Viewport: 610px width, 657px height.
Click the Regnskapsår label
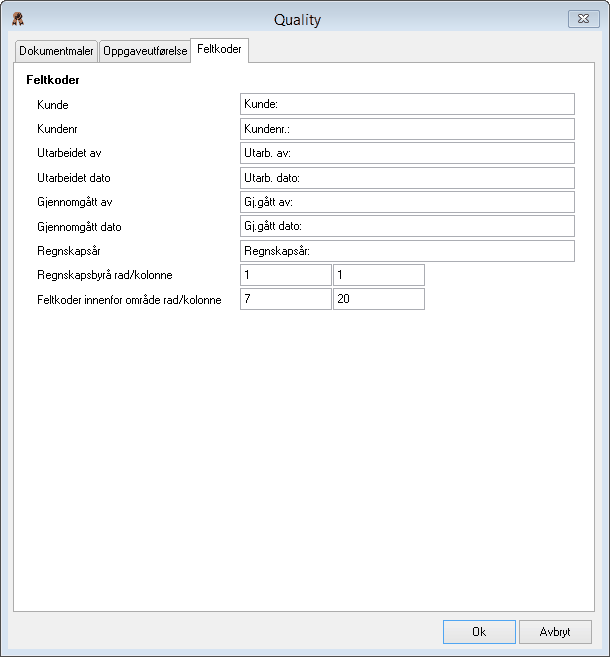coord(69,251)
